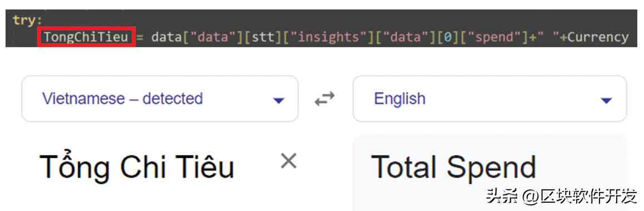Select the Total Spend translation result
Screen dimensions: 644x211
tap(453, 167)
